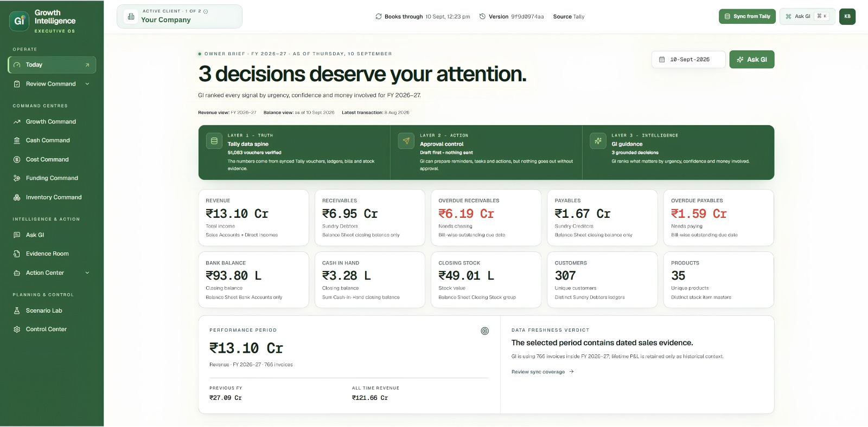Viewport: 868px width, 427px height.
Task: Click the Inventory Command boxes icon
Action: click(x=17, y=197)
